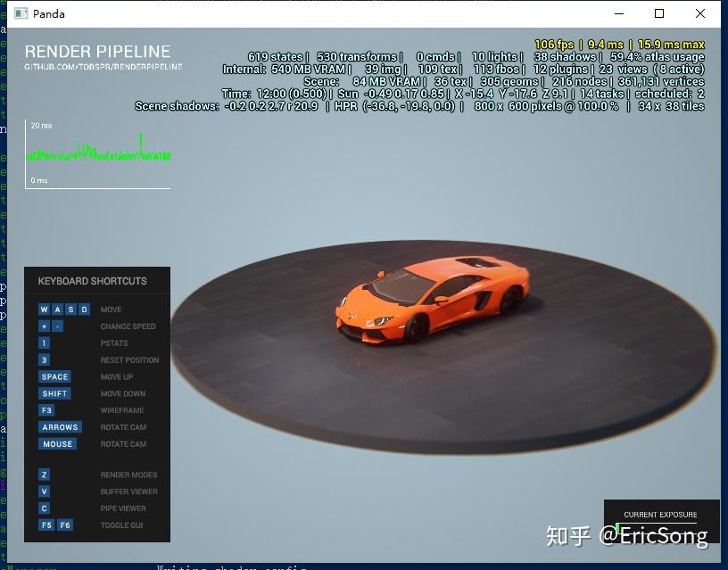Click ROTATE CAM label beside MOUSE
728x570 pixels.
[x=123, y=443]
